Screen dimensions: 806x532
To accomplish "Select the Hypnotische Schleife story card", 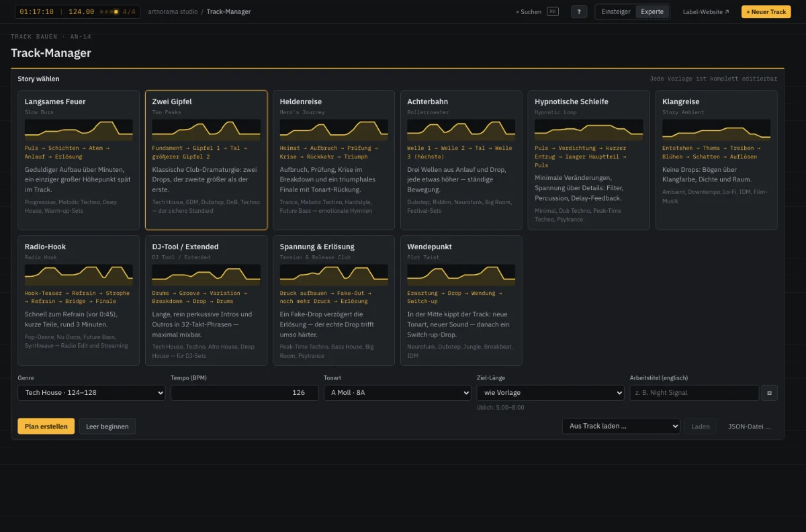I will [589, 161].
